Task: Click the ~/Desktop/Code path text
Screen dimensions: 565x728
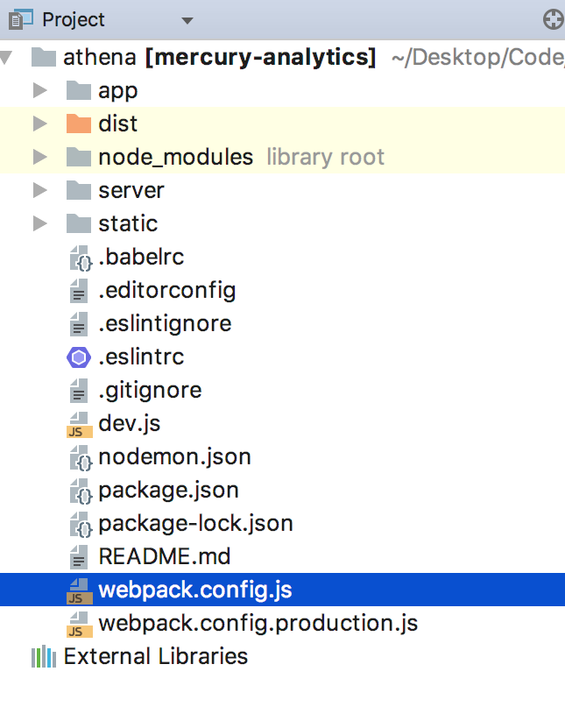Action: (478, 57)
